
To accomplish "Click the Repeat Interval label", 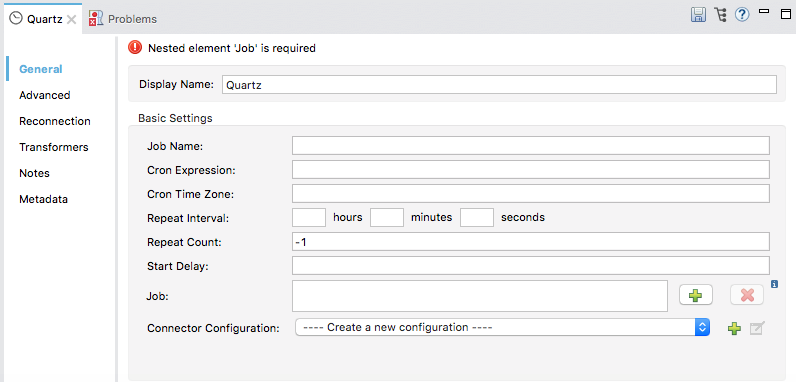I will pos(188,218).
